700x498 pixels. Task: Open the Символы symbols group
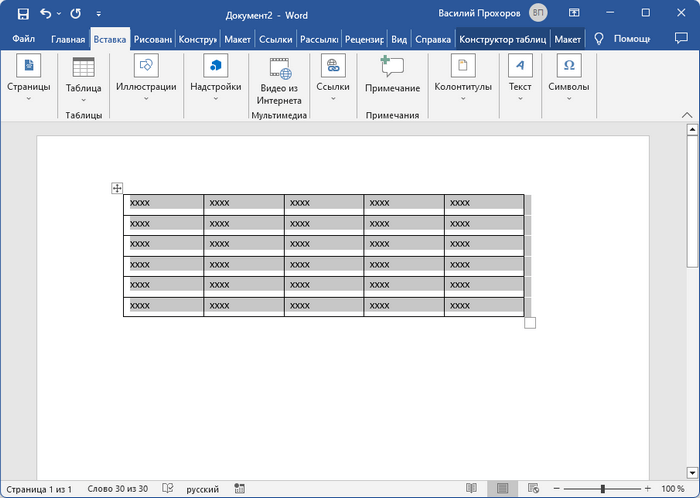pos(569,77)
